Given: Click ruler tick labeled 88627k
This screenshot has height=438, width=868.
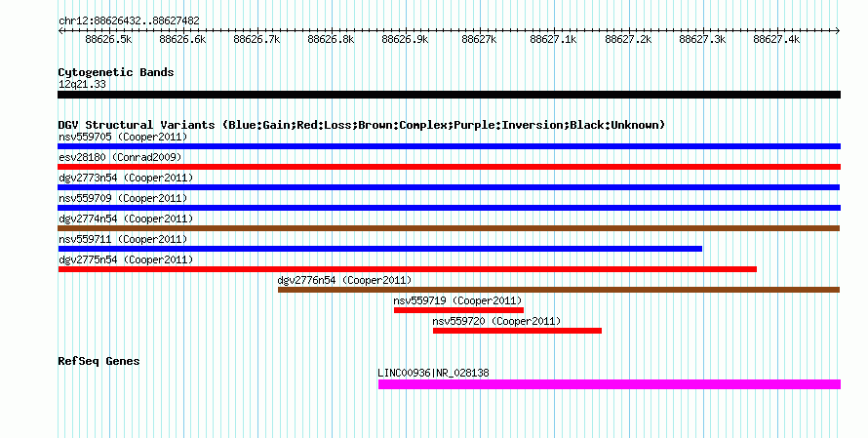Looking at the screenshot, I should tap(480, 39).
